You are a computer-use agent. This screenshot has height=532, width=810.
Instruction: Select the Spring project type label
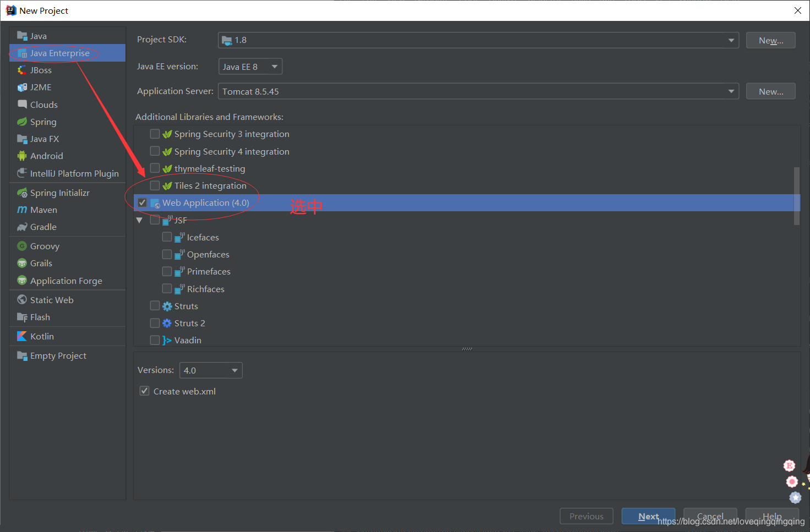click(43, 122)
